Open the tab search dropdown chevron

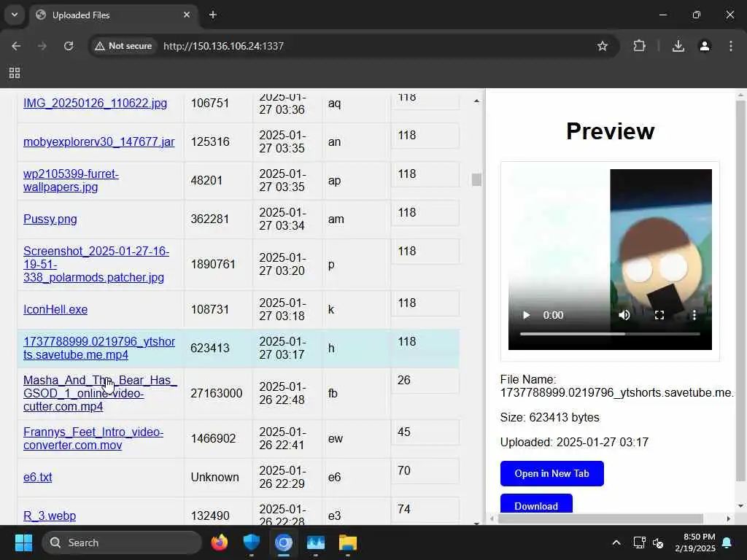(x=15, y=15)
